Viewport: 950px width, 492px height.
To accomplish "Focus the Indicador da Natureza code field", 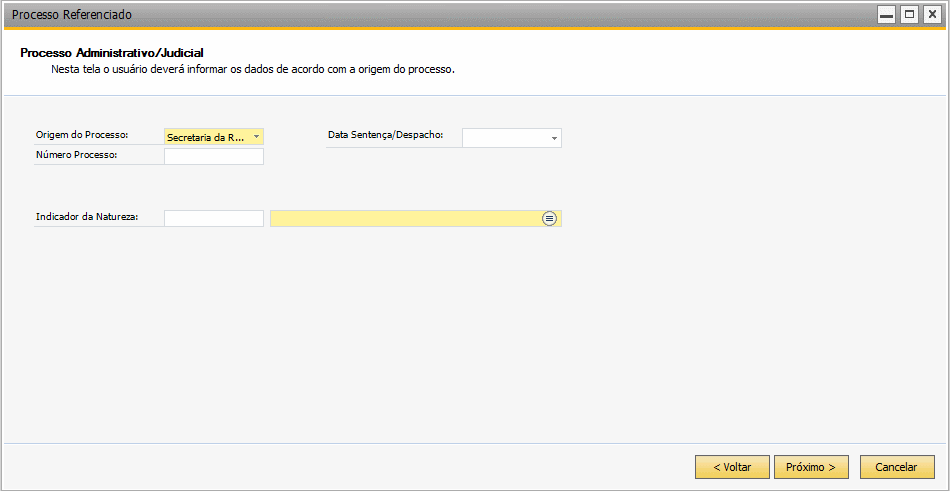I will [x=214, y=218].
